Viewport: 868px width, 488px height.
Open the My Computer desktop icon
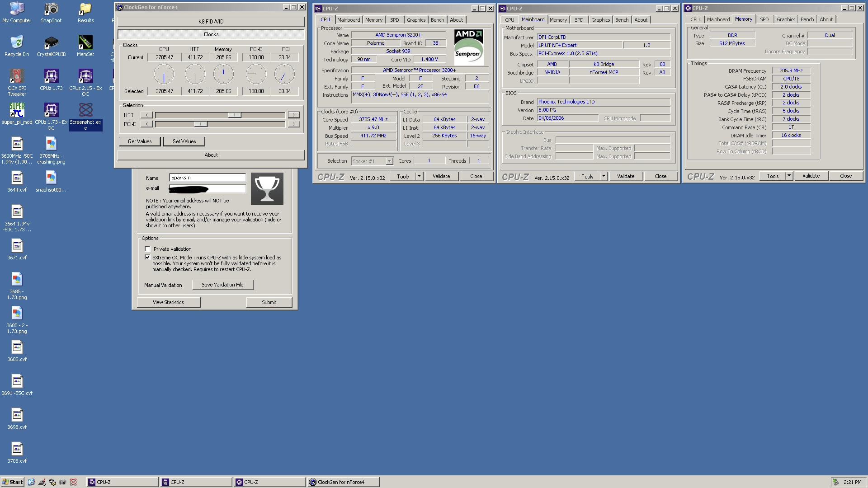click(x=17, y=13)
